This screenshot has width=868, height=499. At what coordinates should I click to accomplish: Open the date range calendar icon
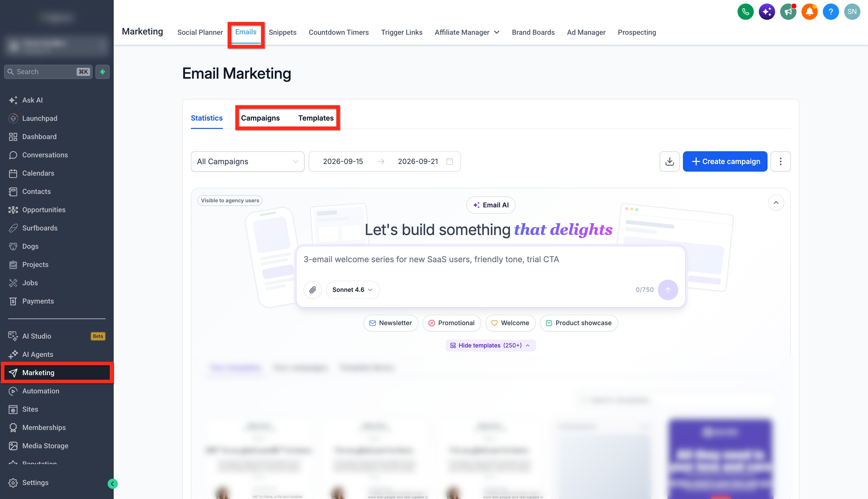[449, 161]
